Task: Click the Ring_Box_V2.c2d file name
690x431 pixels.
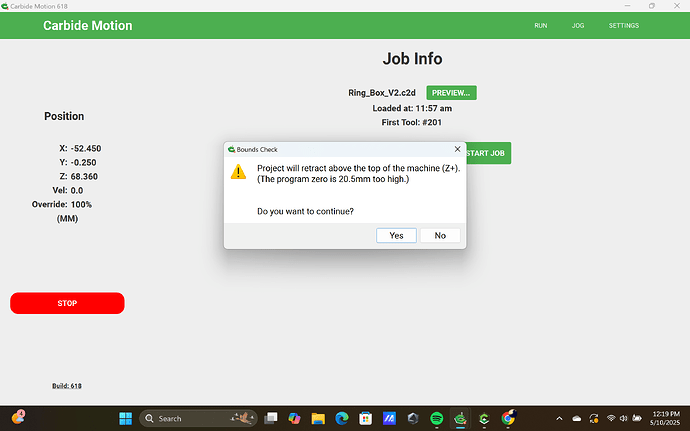Action: tap(382, 93)
